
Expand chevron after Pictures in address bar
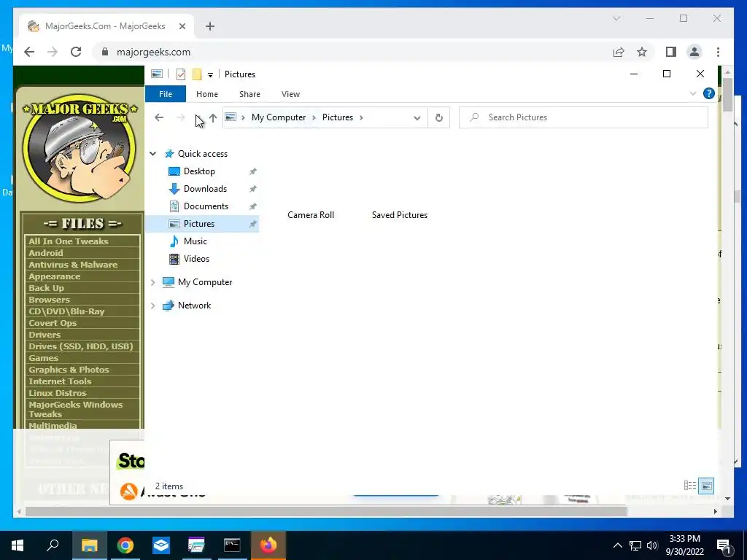[x=361, y=117]
